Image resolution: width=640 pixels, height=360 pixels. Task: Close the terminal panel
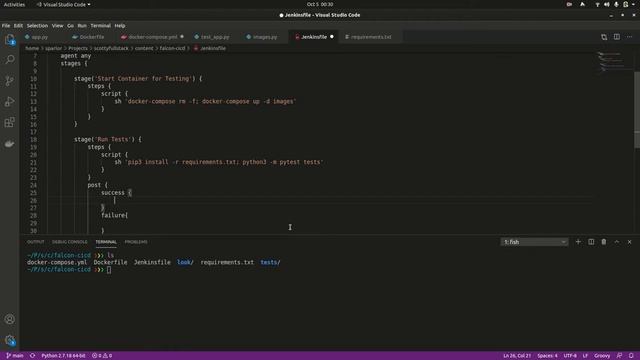pos(629,242)
